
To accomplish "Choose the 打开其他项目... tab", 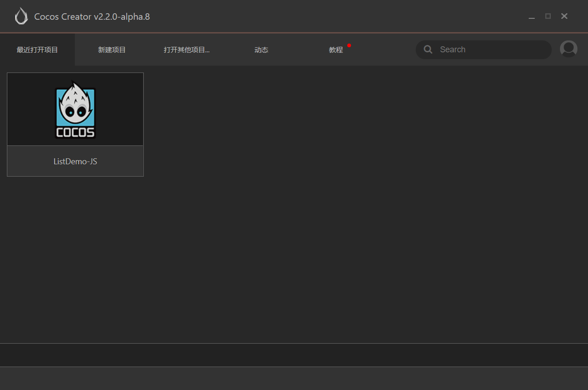I will [187, 50].
